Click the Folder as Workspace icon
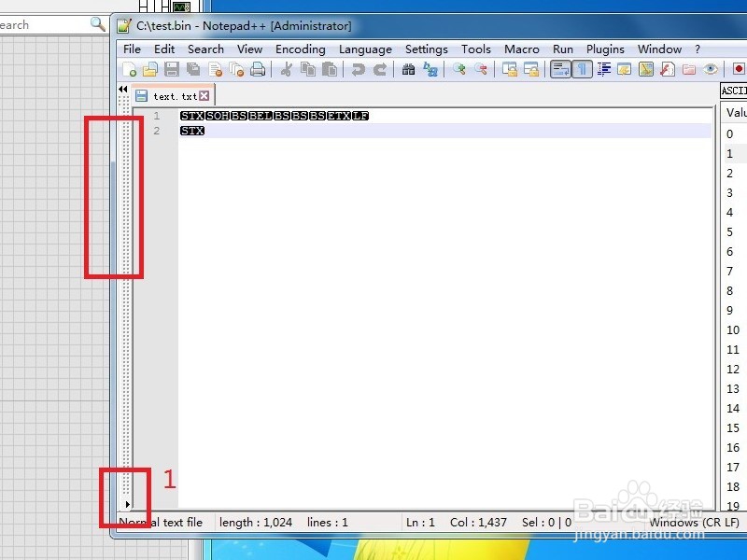Viewport: 747px width, 560px height. point(689,69)
